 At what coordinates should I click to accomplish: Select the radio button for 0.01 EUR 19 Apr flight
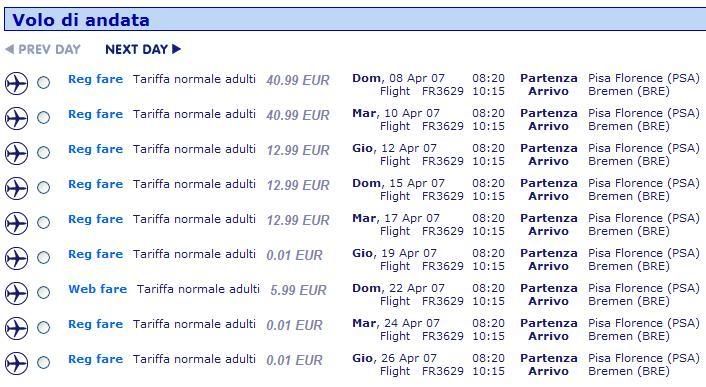point(43,257)
